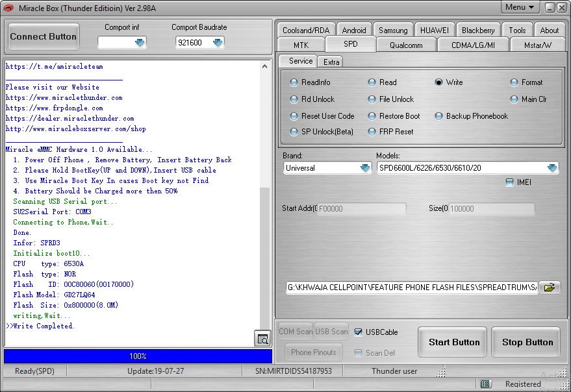
Task: Switch to the Samsung tab
Action: pos(393,31)
